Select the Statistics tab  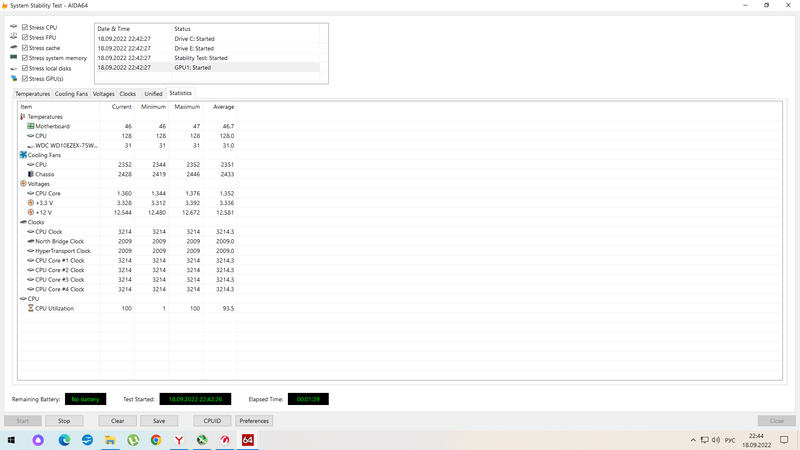(x=180, y=93)
